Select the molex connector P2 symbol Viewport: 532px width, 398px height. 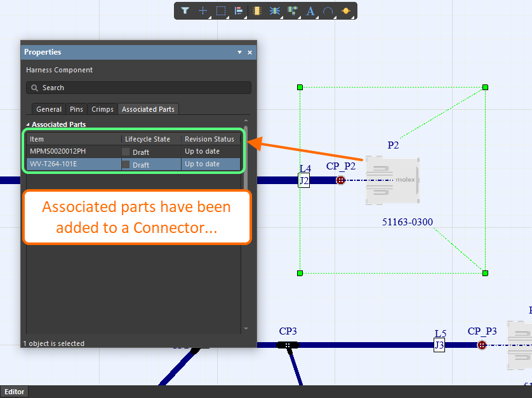pos(393,180)
